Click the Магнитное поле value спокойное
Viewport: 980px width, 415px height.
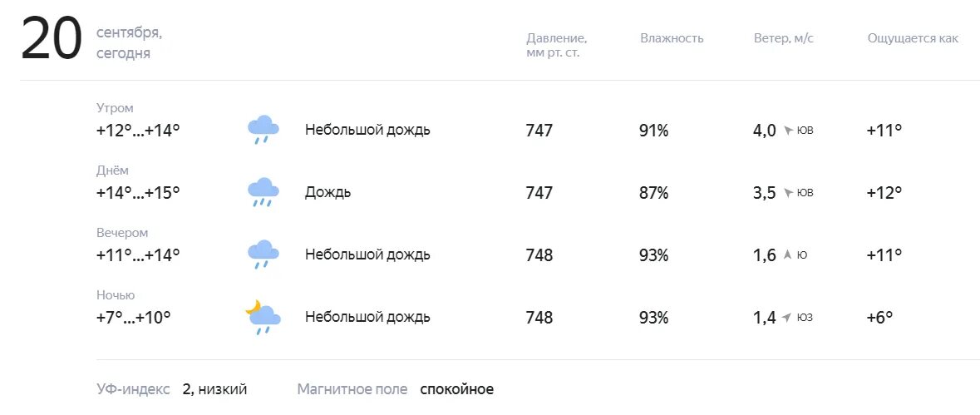click(457, 389)
